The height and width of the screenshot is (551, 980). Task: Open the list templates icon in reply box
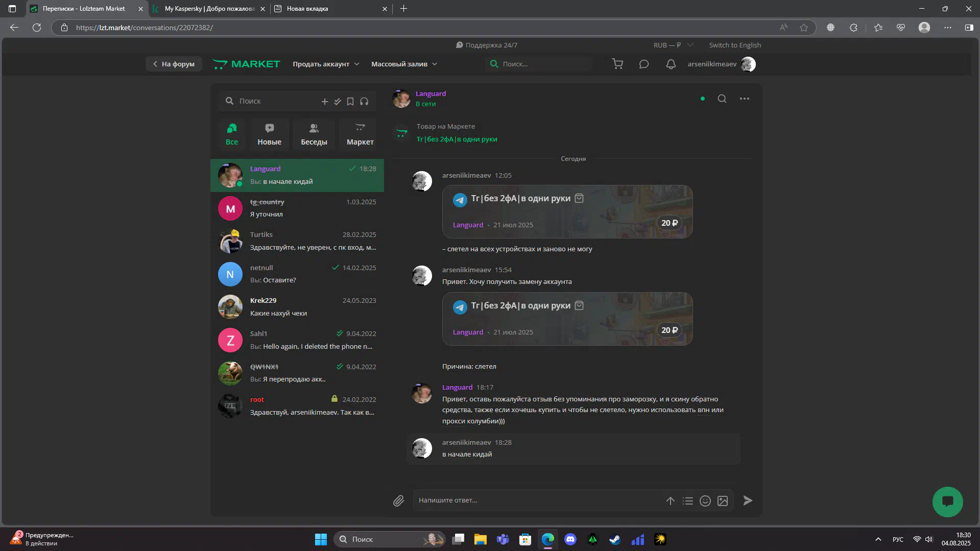(688, 501)
